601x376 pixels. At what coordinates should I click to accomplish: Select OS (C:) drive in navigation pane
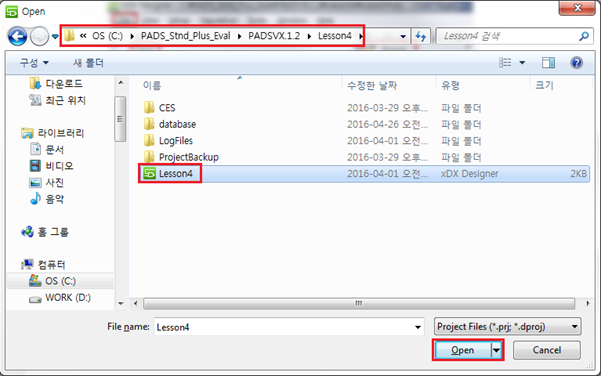[x=61, y=281]
